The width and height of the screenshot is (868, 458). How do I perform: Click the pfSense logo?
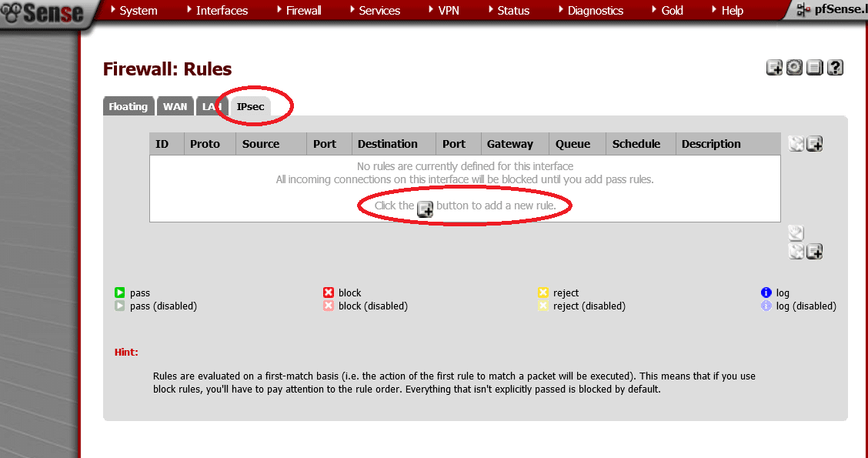pos(46,14)
